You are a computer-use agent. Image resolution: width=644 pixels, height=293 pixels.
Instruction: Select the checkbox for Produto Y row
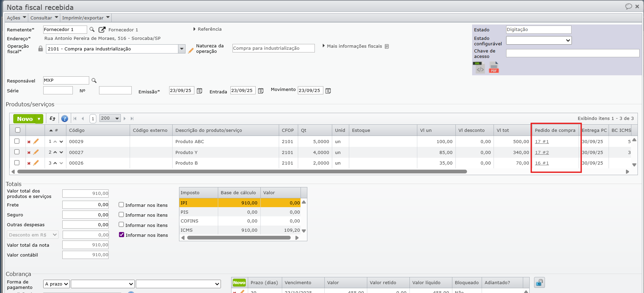tap(17, 152)
